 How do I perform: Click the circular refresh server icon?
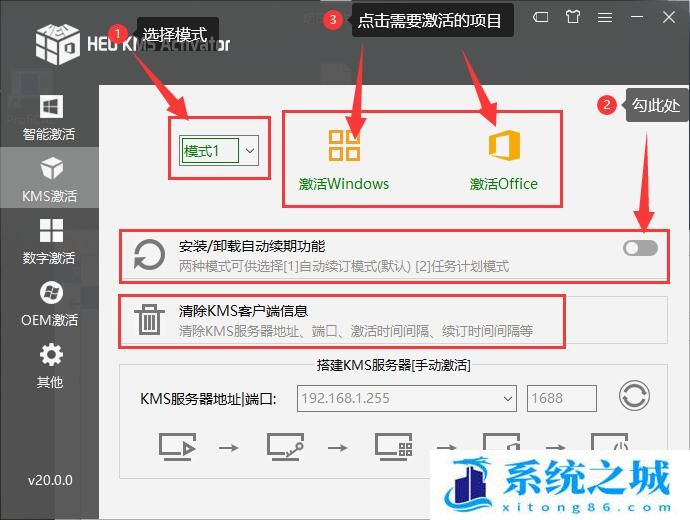(x=634, y=396)
